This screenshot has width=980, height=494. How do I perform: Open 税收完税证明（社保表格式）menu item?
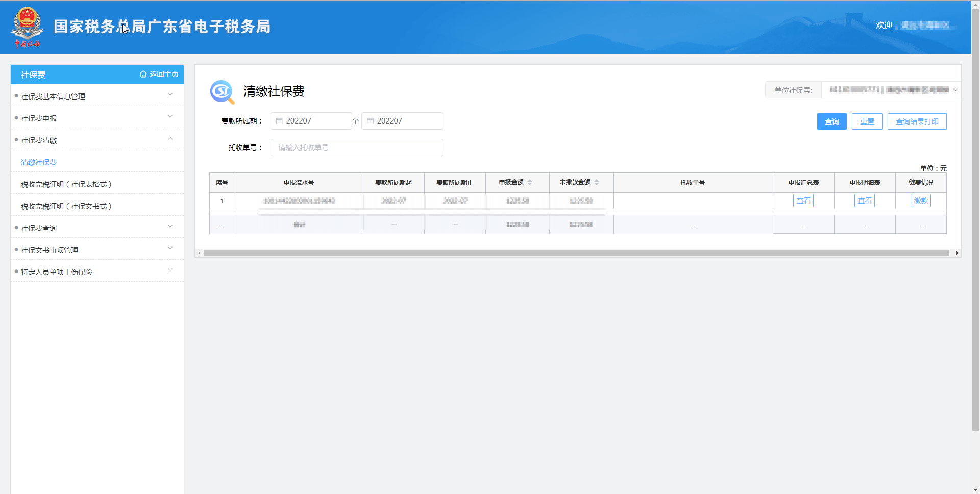pos(66,184)
